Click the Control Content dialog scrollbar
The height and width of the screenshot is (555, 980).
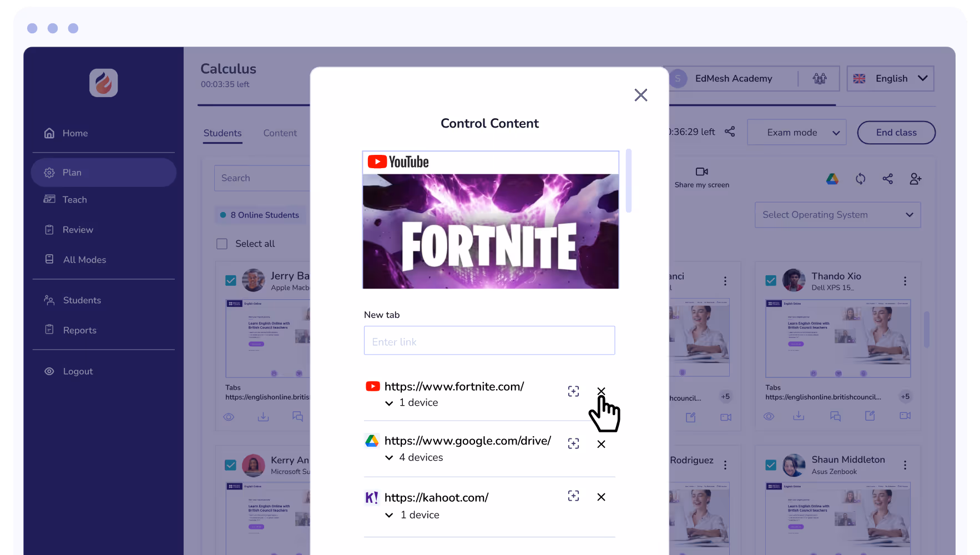[x=629, y=180]
